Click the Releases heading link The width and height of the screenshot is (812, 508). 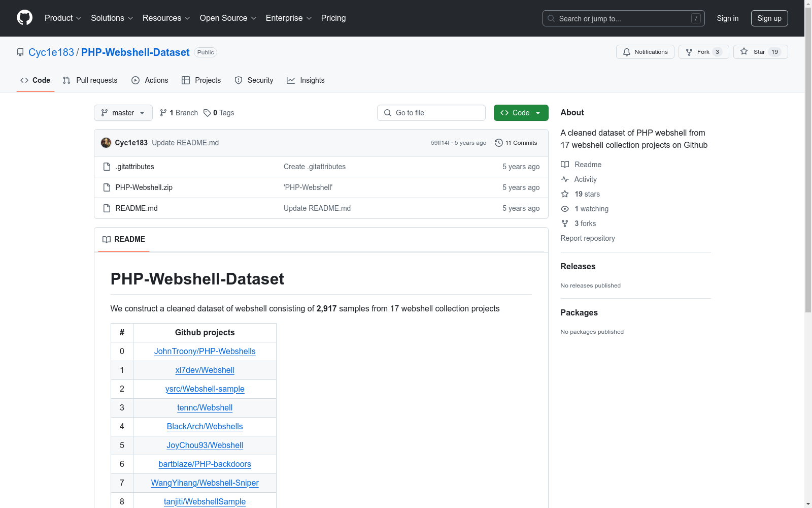pos(578,266)
